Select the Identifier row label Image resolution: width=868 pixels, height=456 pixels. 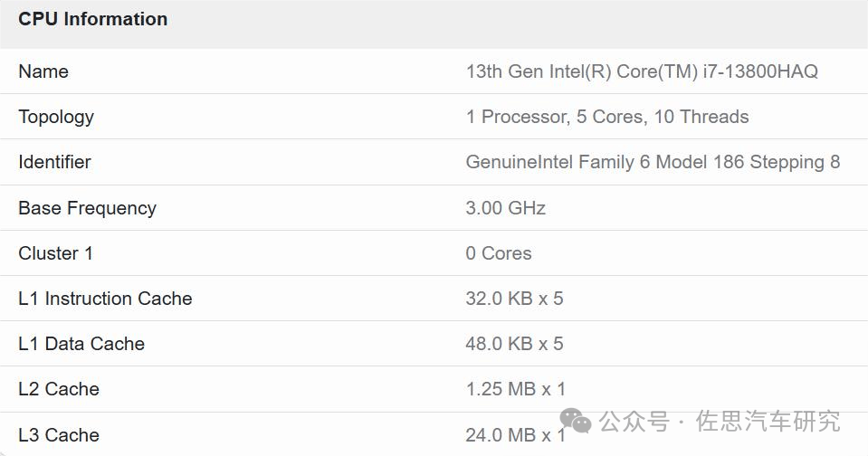click(x=54, y=162)
